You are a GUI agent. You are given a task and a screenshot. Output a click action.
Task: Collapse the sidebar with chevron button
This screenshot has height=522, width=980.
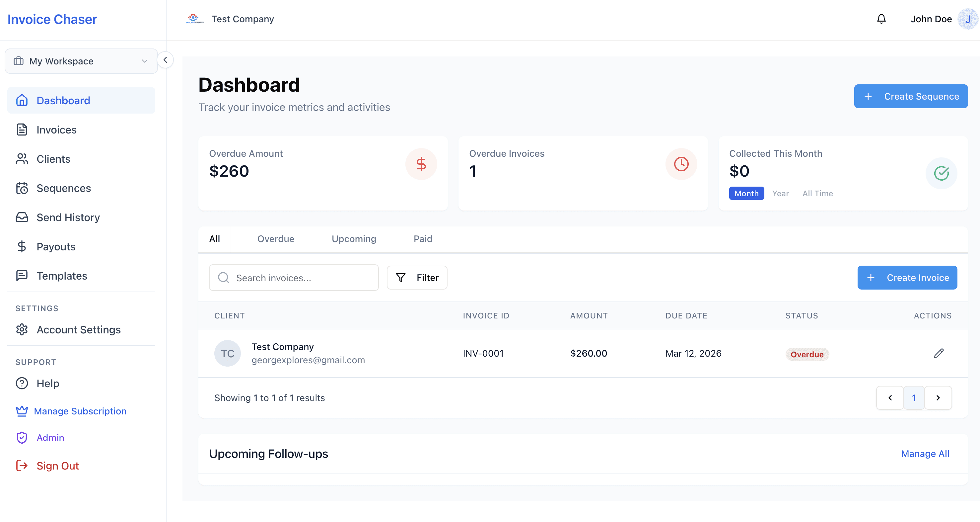pyautogui.click(x=166, y=60)
